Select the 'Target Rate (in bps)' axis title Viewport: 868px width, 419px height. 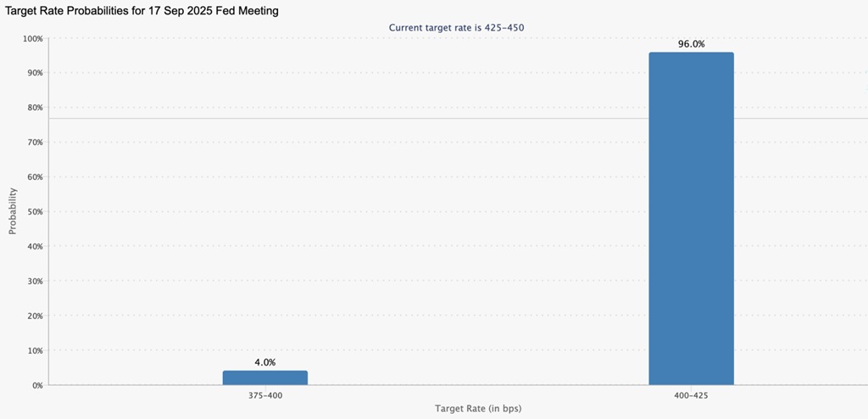[478, 409]
